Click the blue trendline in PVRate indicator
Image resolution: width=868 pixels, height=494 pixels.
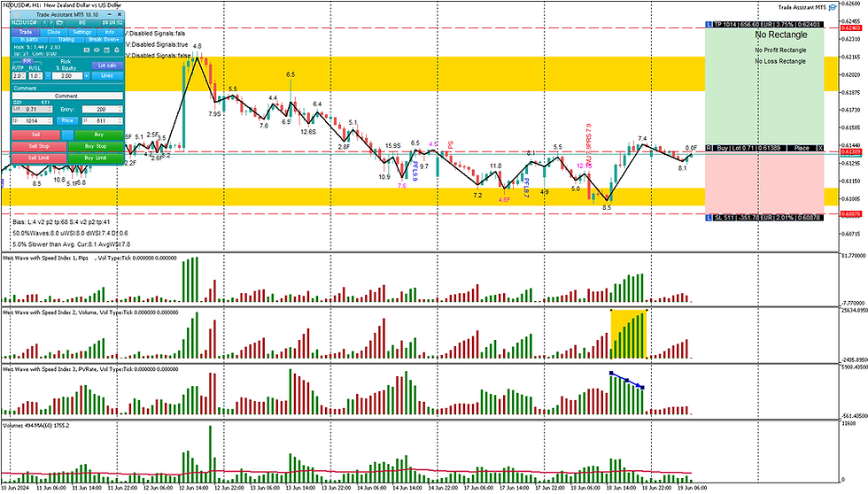pyautogui.click(x=627, y=380)
